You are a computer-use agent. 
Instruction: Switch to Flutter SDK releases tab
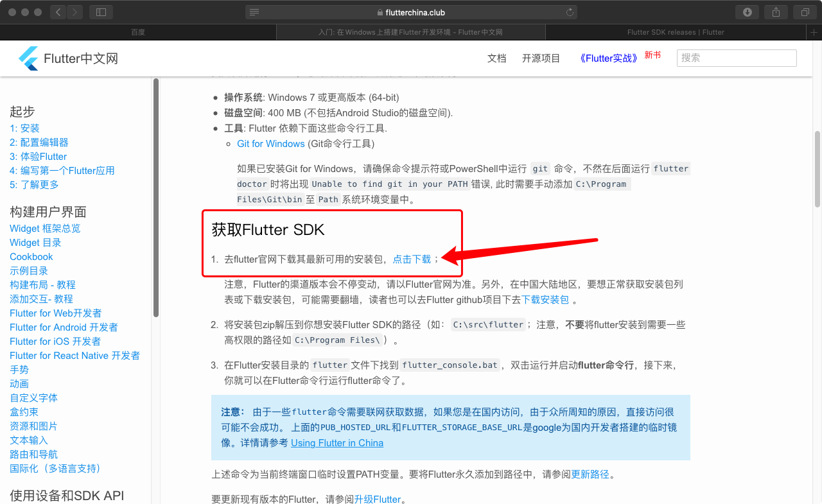coord(676,32)
